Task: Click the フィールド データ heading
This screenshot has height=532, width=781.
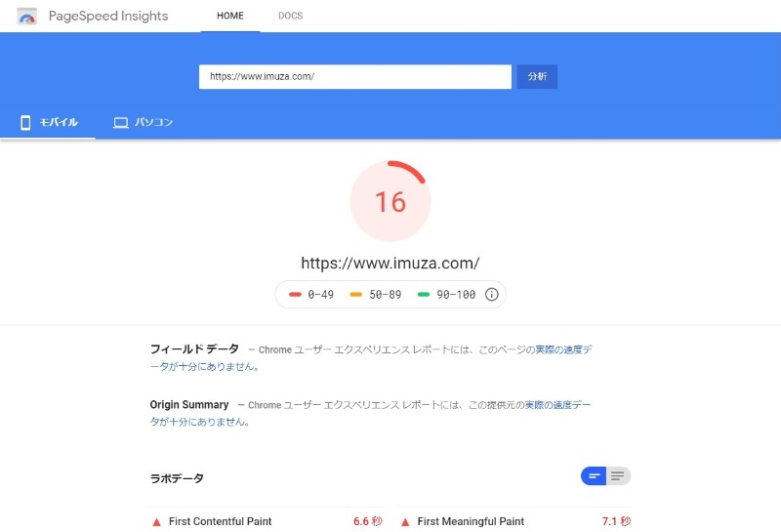Action: pyautogui.click(x=194, y=349)
